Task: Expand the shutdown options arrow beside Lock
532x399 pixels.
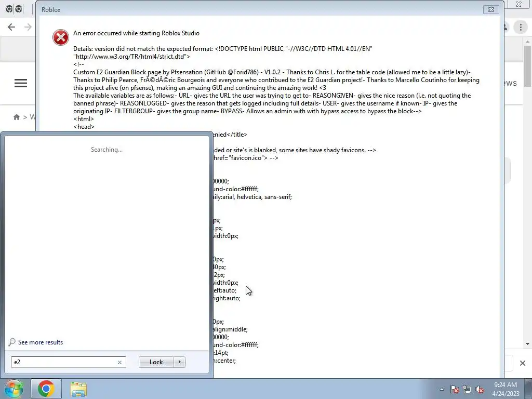Action: coord(179,362)
